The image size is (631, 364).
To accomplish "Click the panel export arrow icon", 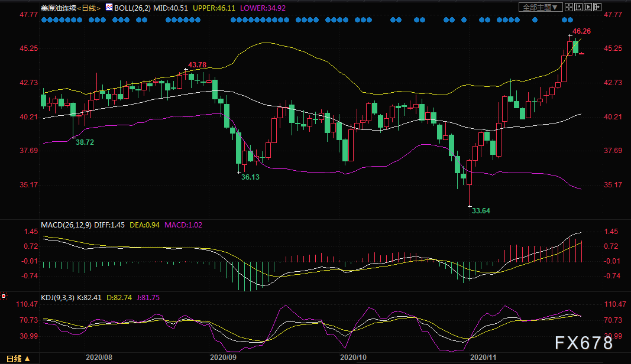I will (x=597, y=7).
